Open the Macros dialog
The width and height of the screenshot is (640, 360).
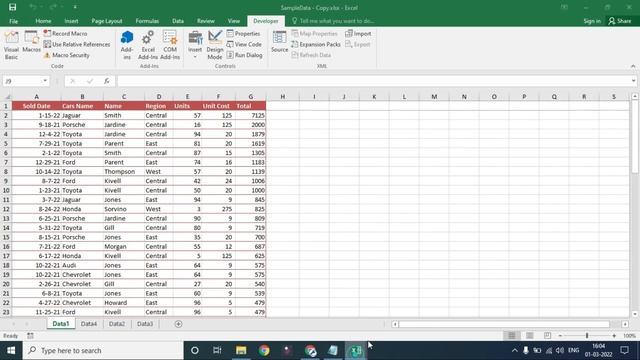click(31, 42)
